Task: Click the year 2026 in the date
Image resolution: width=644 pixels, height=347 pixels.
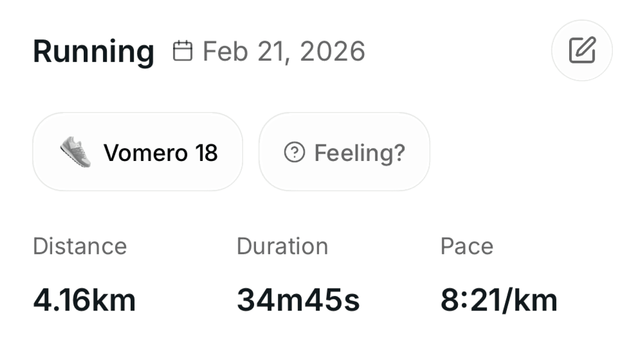Action: click(333, 51)
